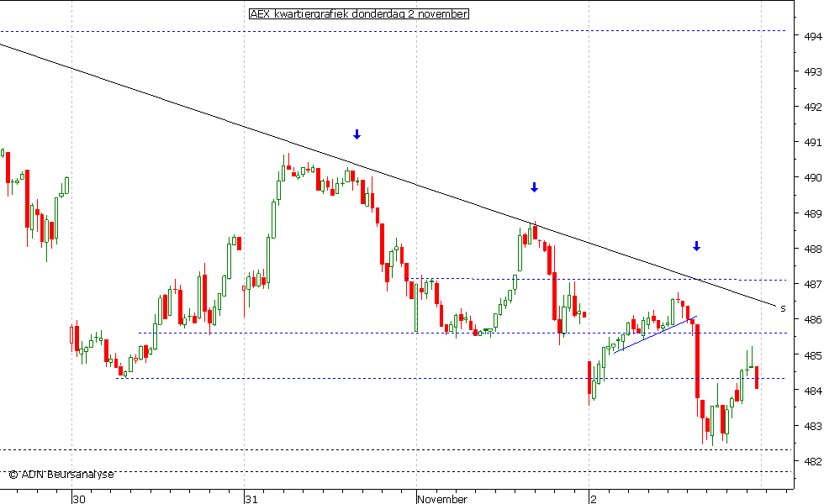Click the blue down arrow above the 1 November peak
This screenshot has height=504, width=824.
(534, 186)
